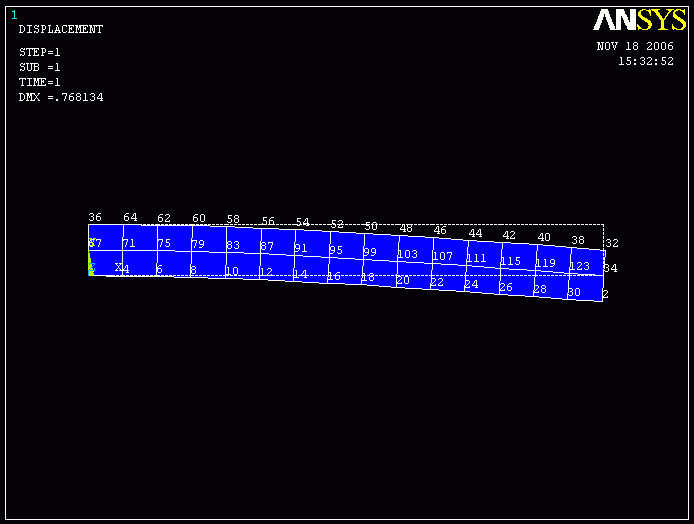The height and width of the screenshot is (524, 694).
Task: Select node label 44
Action: point(475,233)
